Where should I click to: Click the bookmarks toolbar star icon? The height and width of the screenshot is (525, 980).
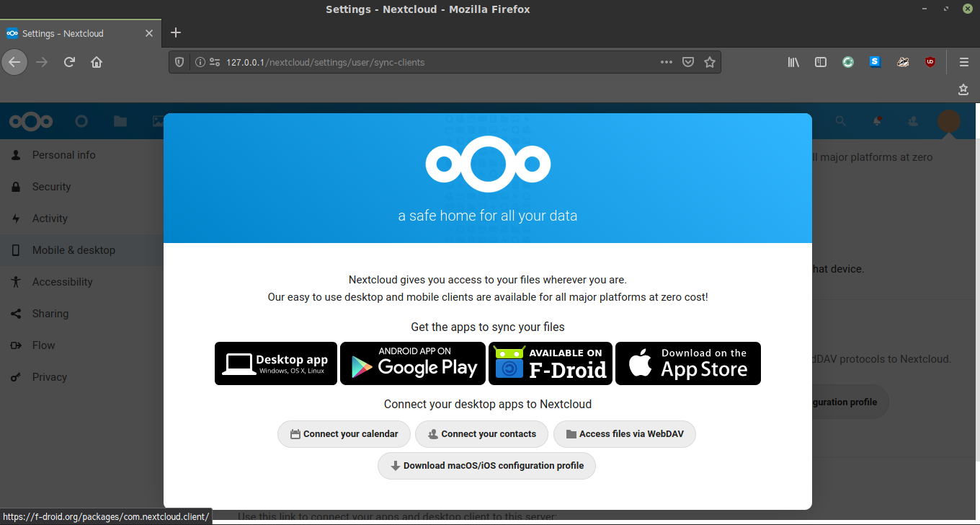963,89
